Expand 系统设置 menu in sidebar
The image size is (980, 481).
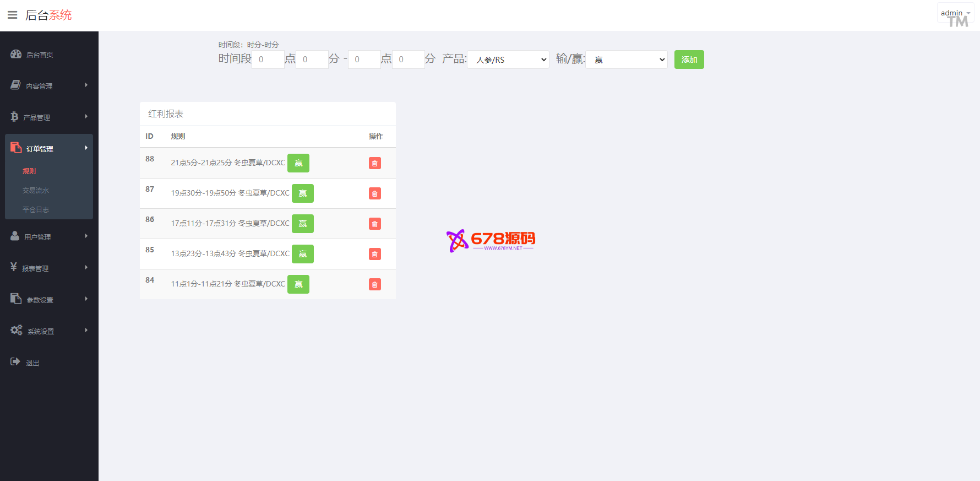tap(48, 331)
